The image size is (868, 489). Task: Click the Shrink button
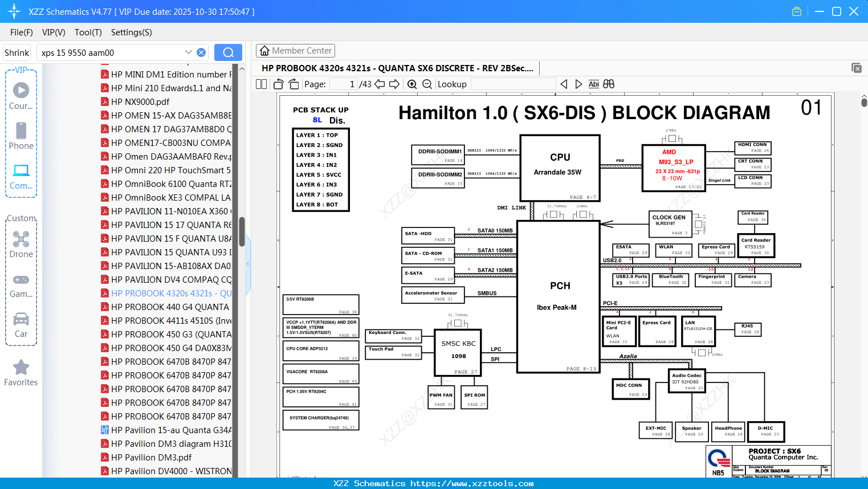tap(17, 52)
